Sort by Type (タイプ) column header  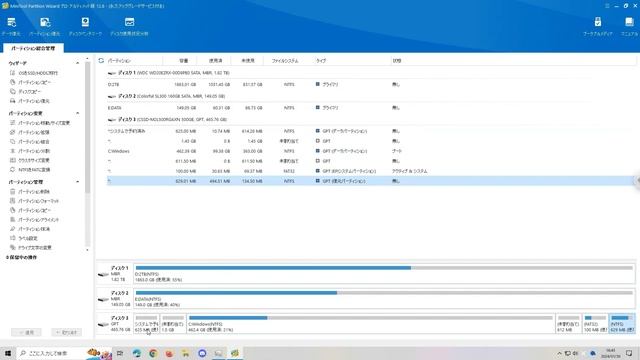[321, 61]
